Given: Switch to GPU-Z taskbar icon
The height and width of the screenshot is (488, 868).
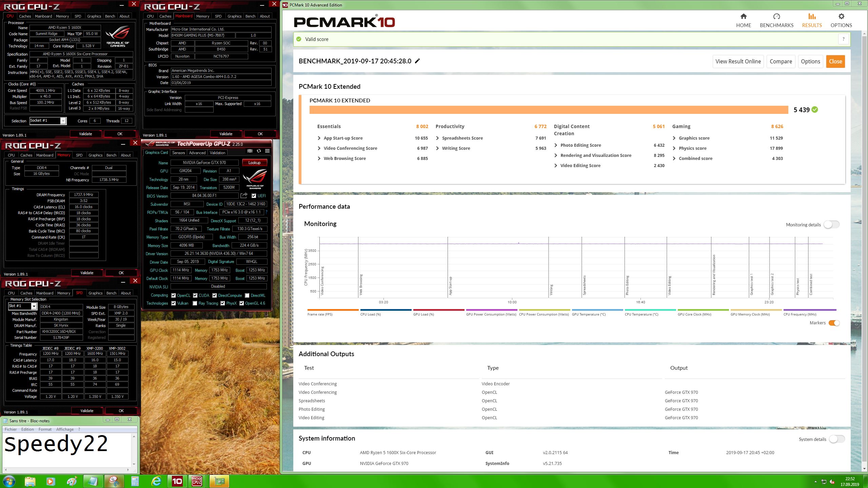Looking at the screenshot, I should point(219,481).
